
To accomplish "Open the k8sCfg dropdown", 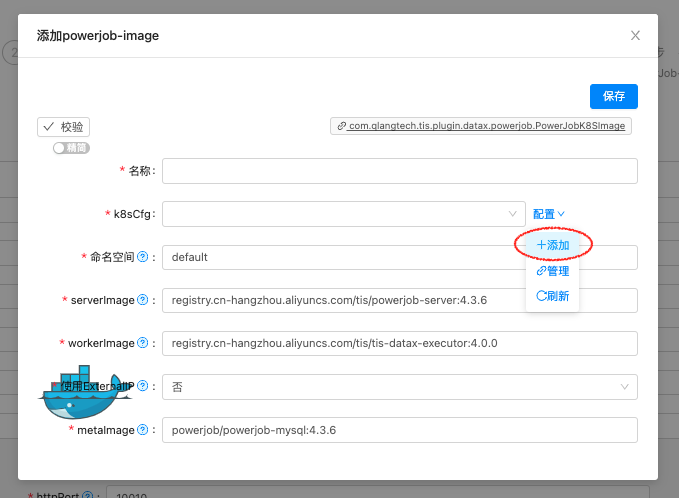I will click(x=343, y=213).
